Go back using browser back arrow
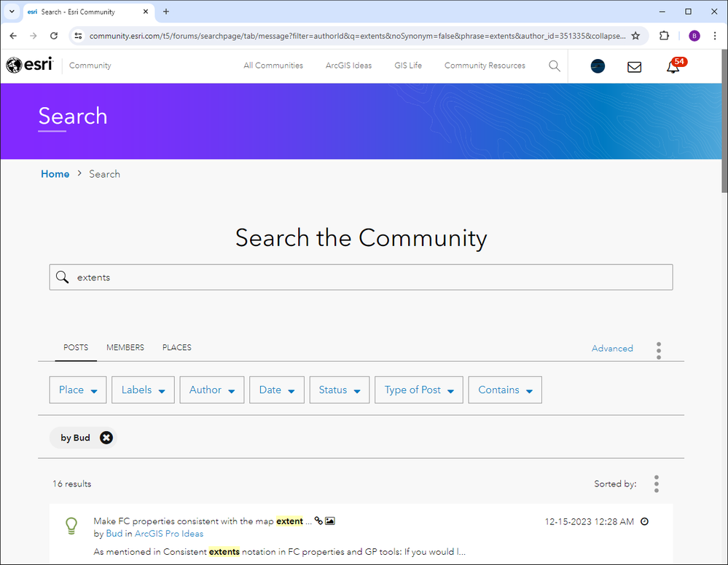 click(13, 36)
